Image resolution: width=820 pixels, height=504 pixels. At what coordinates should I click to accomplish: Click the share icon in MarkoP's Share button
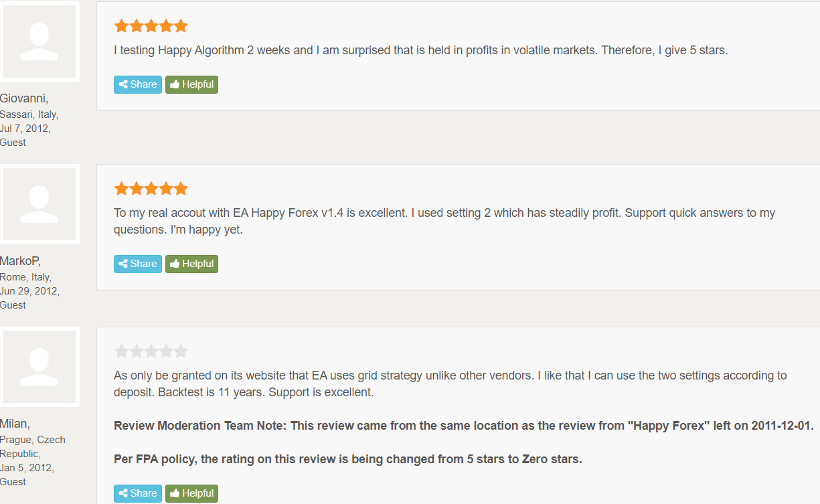click(123, 264)
